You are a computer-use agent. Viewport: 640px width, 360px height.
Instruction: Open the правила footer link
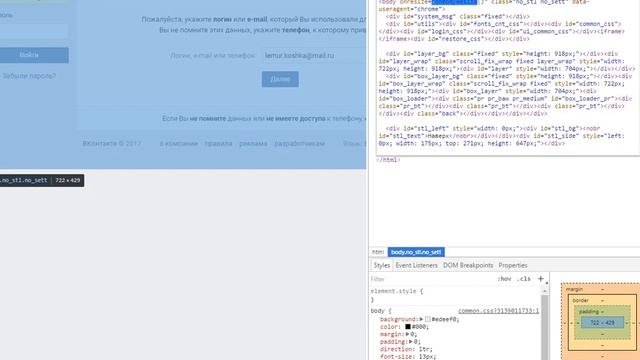[218, 144]
